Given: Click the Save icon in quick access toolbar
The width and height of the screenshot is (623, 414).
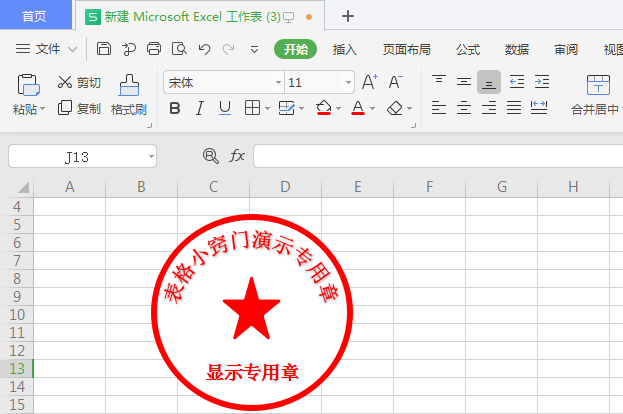Looking at the screenshot, I should (x=104, y=48).
